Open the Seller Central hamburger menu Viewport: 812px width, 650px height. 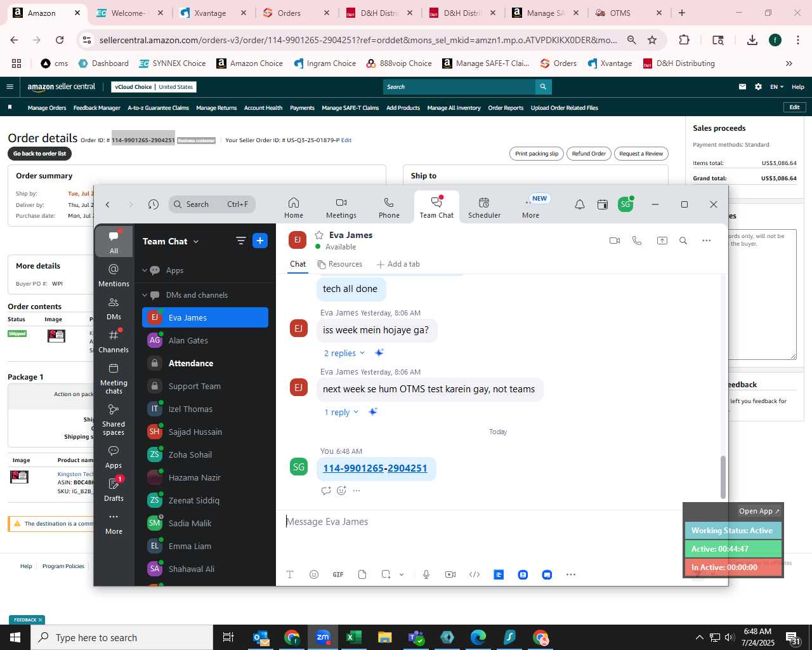click(x=10, y=87)
